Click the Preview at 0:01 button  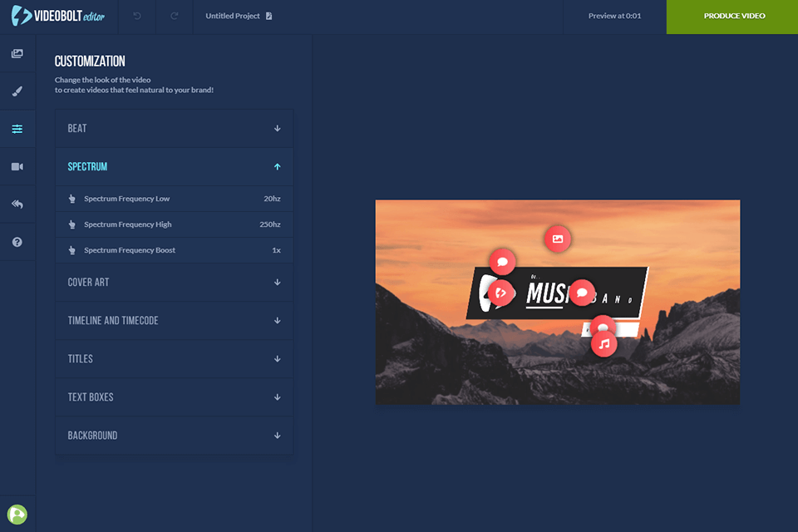614,16
